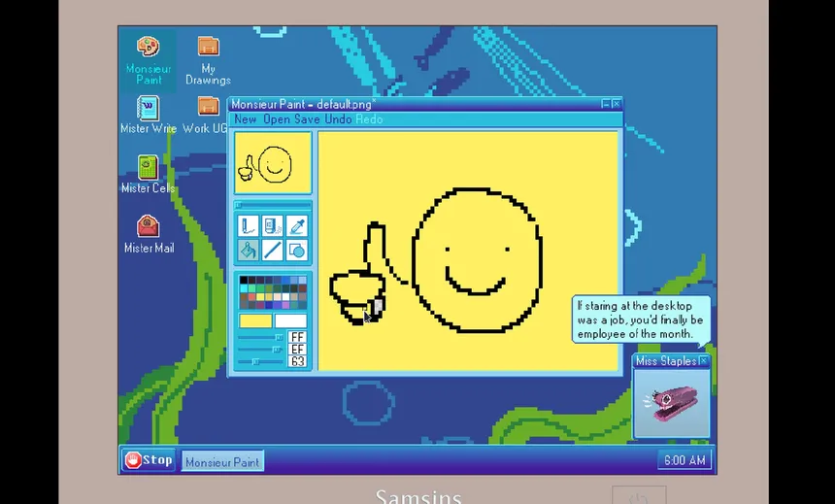Image resolution: width=835 pixels, height=504 pixels.
Task: Select the pencil drawing tool
Action: (x=248, y=226)
